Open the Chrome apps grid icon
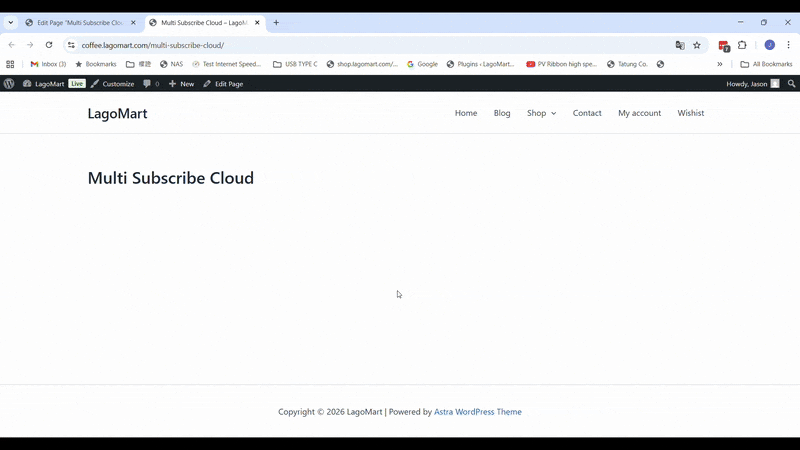800x450 pixels. 10,64
